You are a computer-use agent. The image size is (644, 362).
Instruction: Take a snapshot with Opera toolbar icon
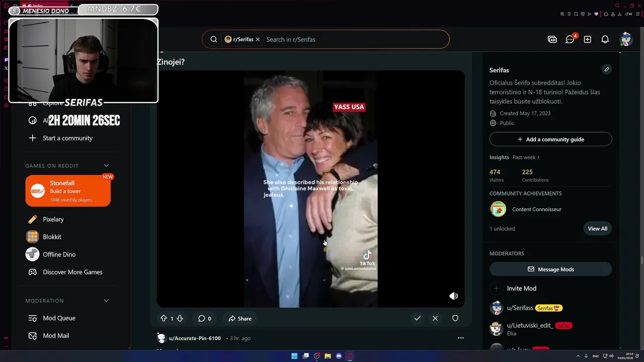click(x=576, y=14)
